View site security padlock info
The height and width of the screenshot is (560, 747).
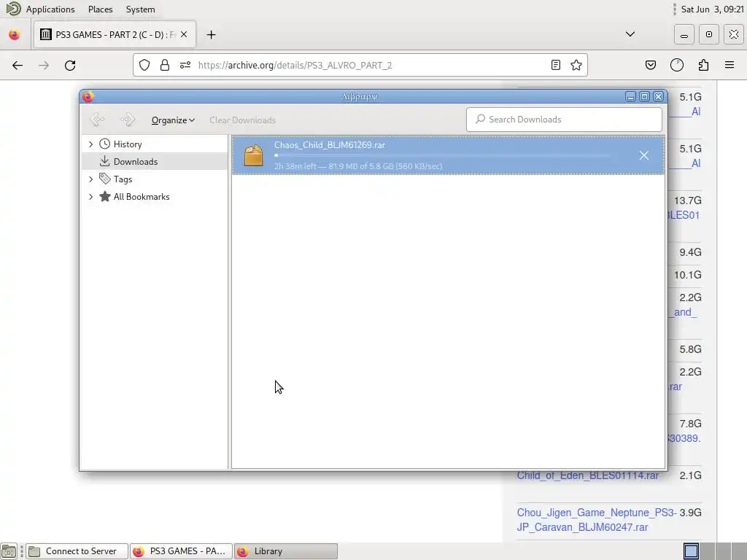(x=165, y=65)
